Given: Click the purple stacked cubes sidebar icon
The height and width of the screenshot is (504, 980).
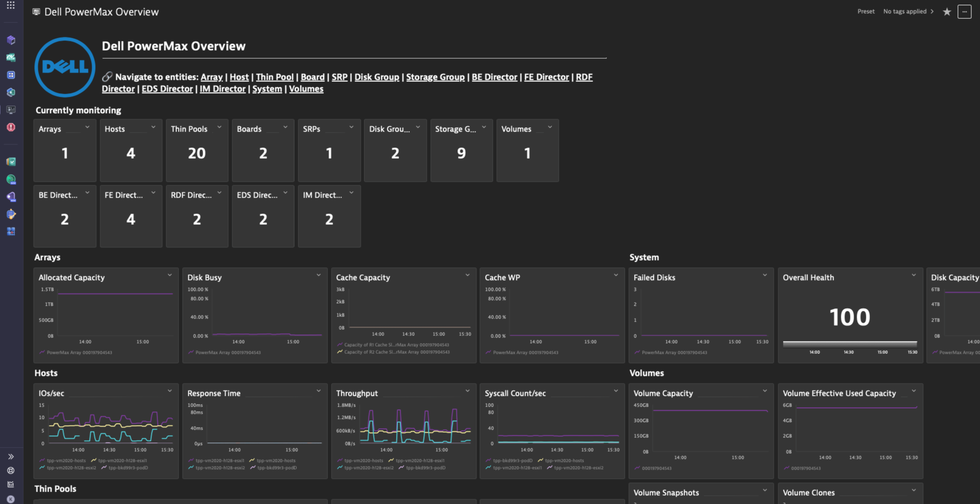Looking at the screenshot, I should (x=11, y=40).
